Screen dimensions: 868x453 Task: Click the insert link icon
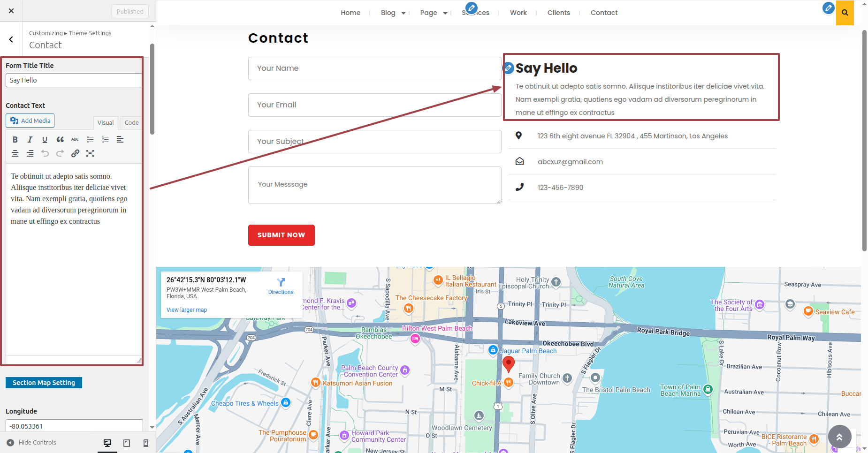click(75, 154)
